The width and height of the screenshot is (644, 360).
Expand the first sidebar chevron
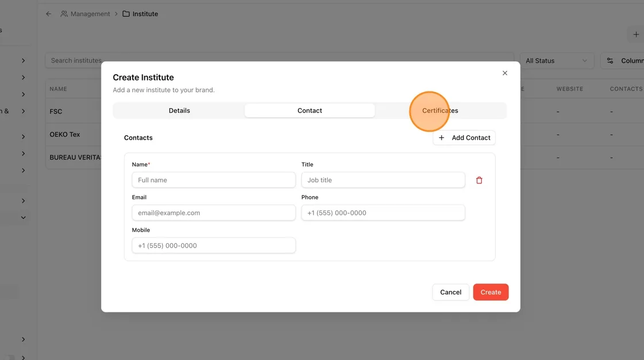click(x=23, y=60)
